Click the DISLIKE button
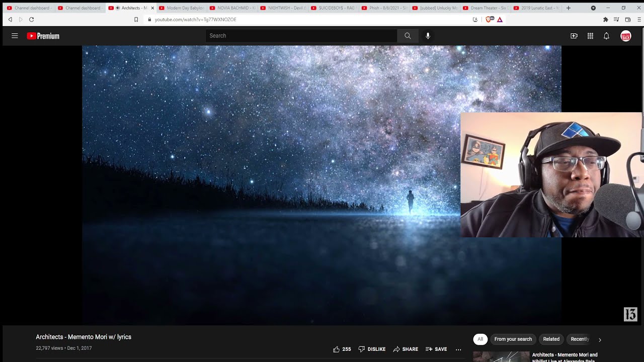 pos(372,349)
